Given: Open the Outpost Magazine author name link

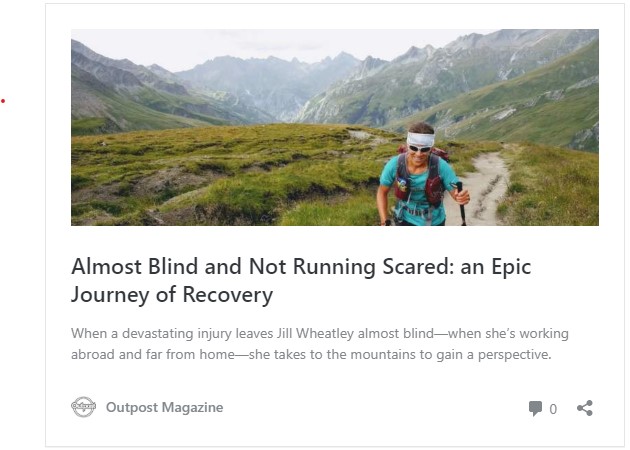Looking at the screenshot, I should tap(164, 407).
